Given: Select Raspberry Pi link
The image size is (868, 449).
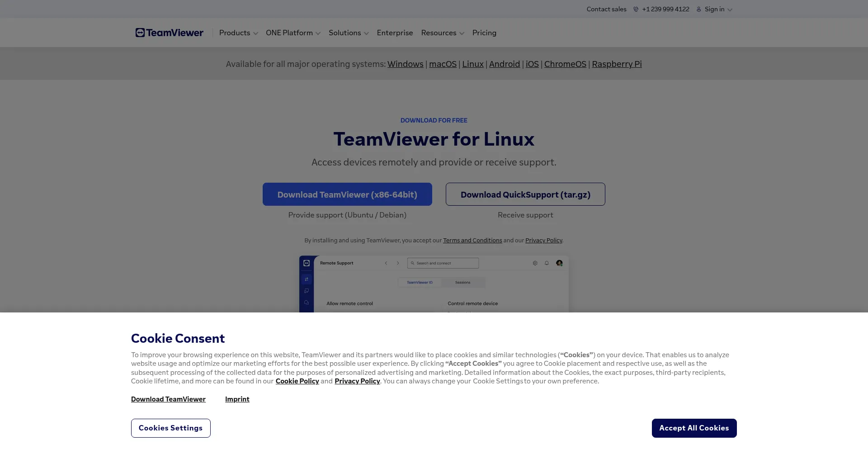Looking at the screenshot, I should coord(617,64).
